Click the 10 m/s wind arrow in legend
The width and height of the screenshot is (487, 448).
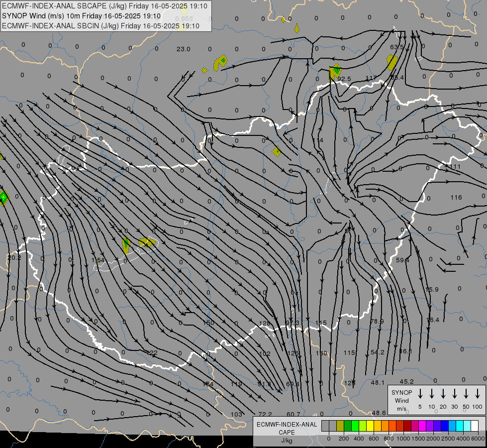pos(432,394)
